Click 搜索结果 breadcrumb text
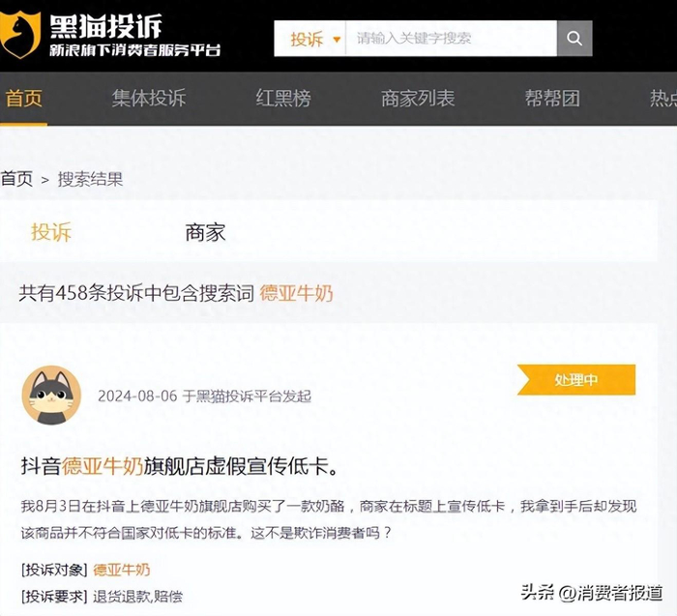This screenshot has height=616, width=677. [91, 179]
